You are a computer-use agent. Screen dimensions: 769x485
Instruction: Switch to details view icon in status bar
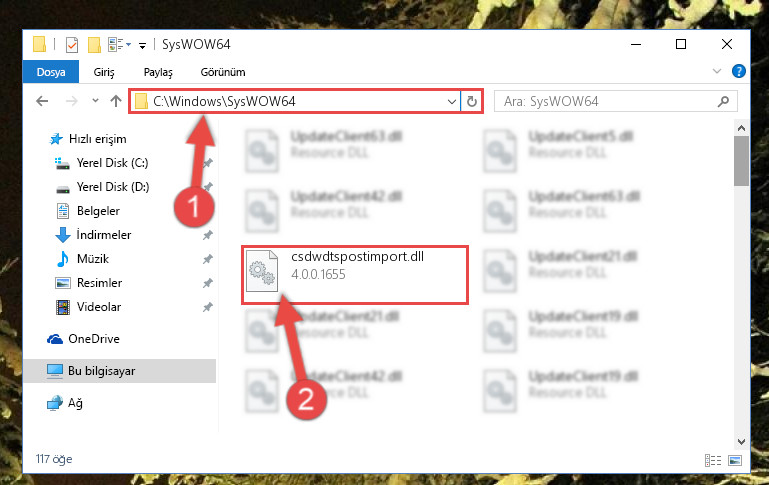tap(713, 460)
